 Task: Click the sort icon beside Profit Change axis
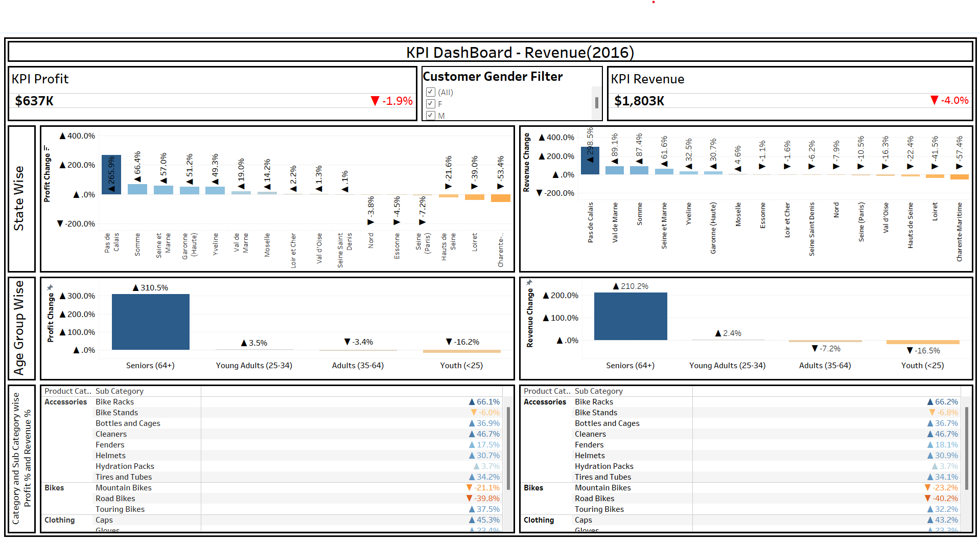(47, 148)
